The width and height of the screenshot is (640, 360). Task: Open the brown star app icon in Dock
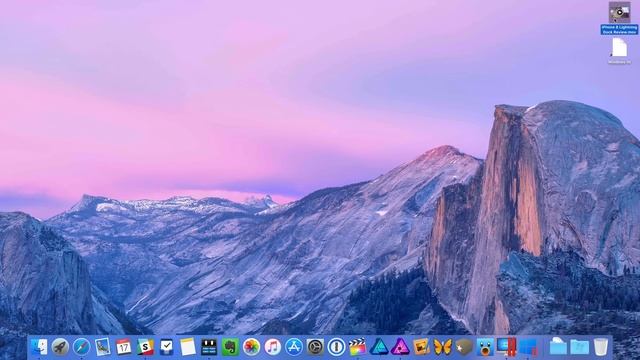(x=464, y=347)
